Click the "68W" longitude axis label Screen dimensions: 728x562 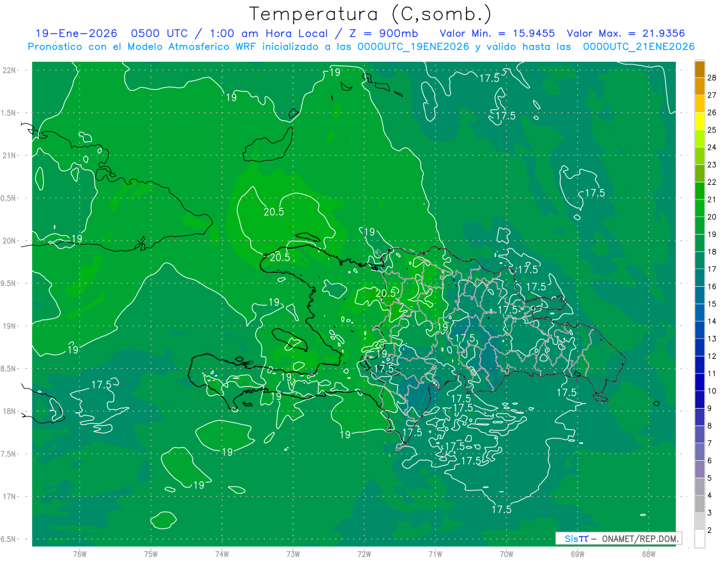coord(648,554)
